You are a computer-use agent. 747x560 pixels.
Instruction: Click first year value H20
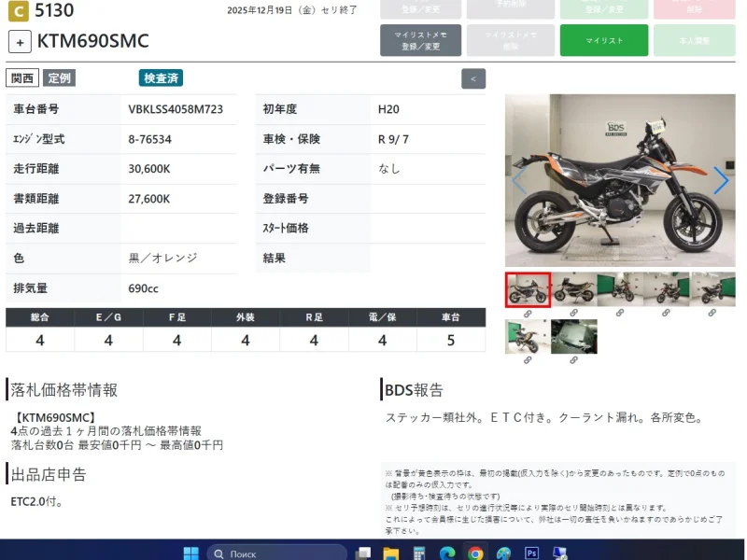click(x=388, y=109)
